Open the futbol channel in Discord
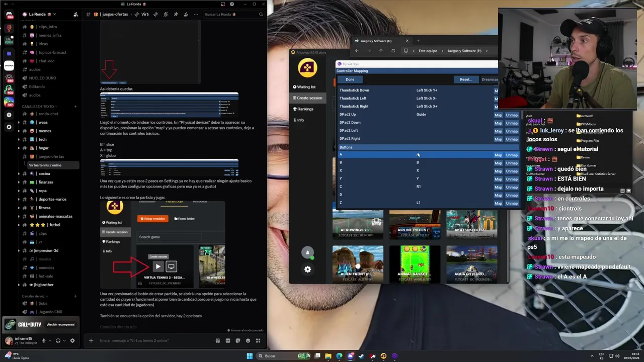 click(x=47, y=225)
